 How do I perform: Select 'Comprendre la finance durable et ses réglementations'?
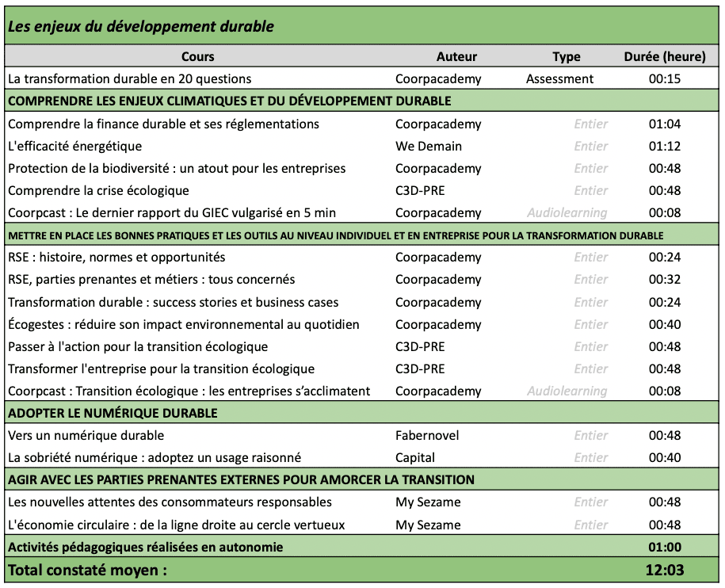[x=163, y=124]
